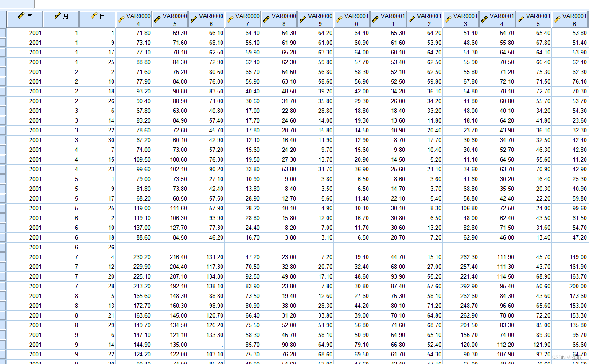Select the 229.90 data cell
589x364 pixels.
[x=134, y=267]
